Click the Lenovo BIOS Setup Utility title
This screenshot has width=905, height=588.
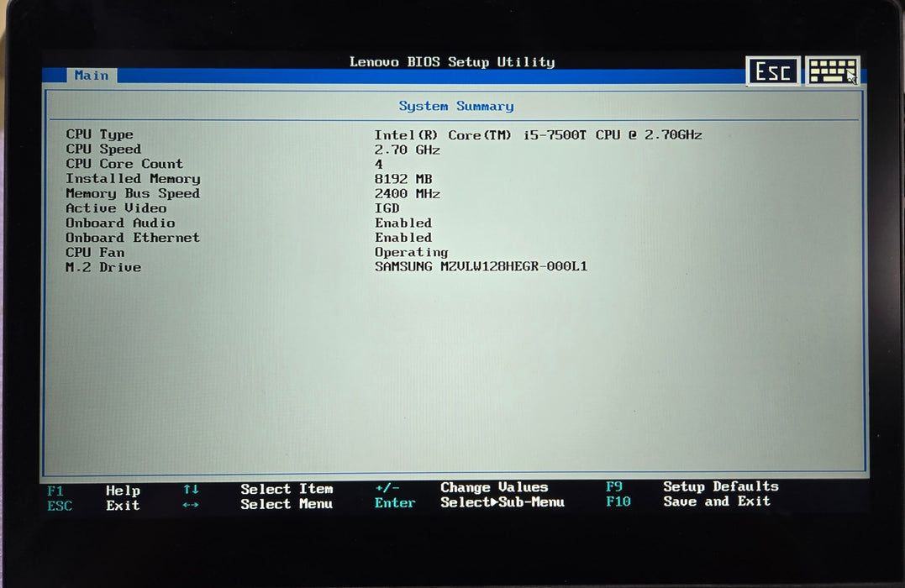point(452,62)
